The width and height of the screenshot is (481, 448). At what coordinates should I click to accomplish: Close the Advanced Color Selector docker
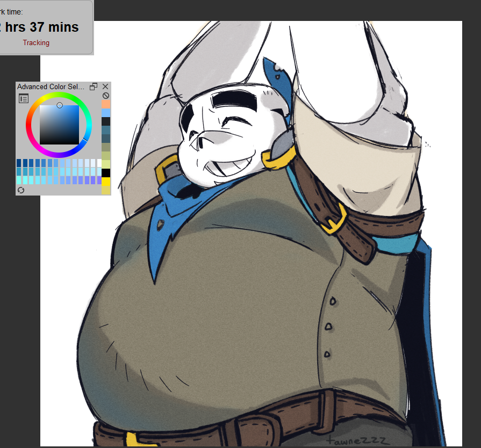(x=105, y=86)
